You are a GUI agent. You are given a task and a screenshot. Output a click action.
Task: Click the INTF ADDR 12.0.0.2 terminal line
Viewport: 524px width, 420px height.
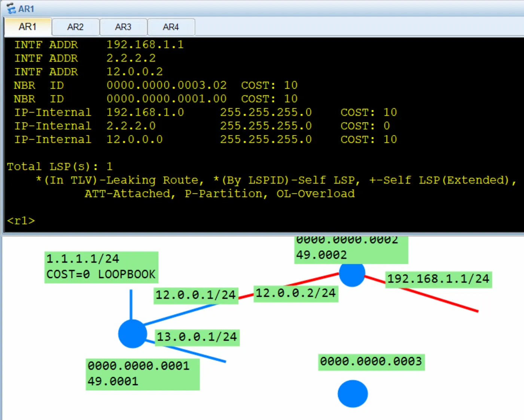point(89,71)
